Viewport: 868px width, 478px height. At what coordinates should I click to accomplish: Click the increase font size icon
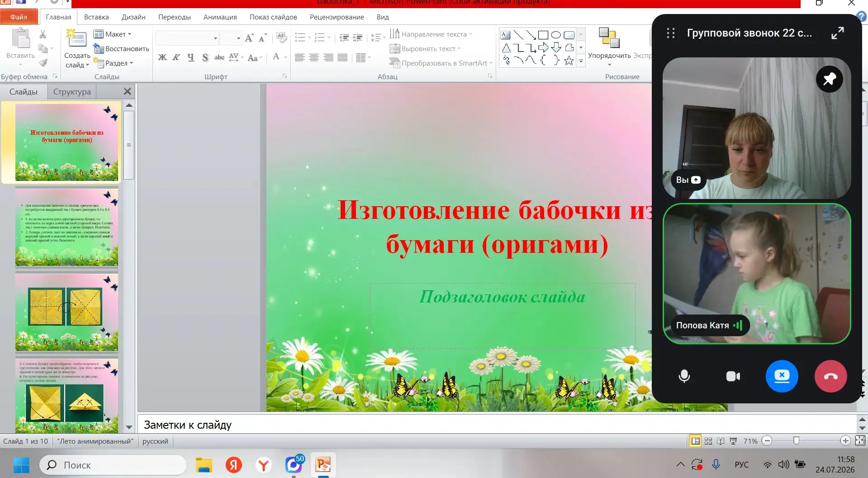click(249, 38)
